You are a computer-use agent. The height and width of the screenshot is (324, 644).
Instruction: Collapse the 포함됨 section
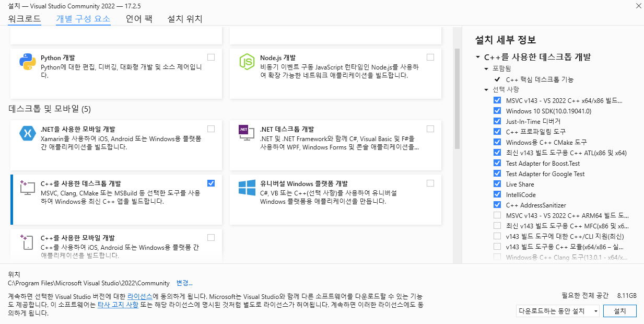[486, 69]
